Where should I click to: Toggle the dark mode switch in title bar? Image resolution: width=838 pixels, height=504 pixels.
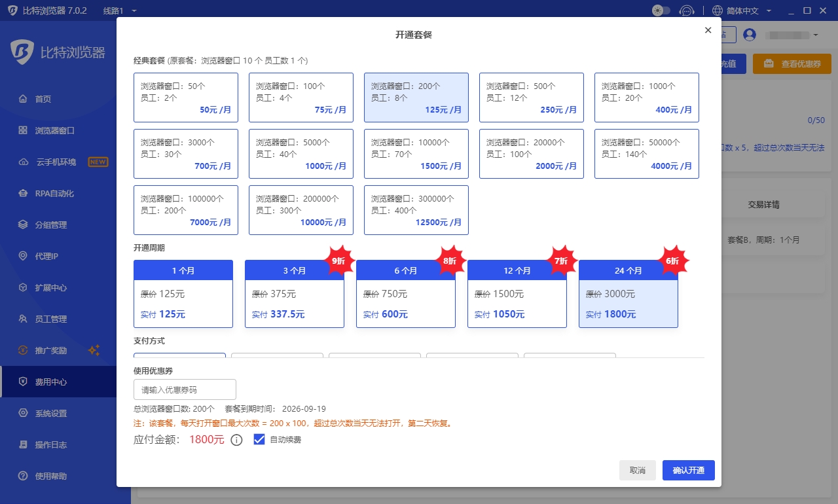[x=661, y=10]
